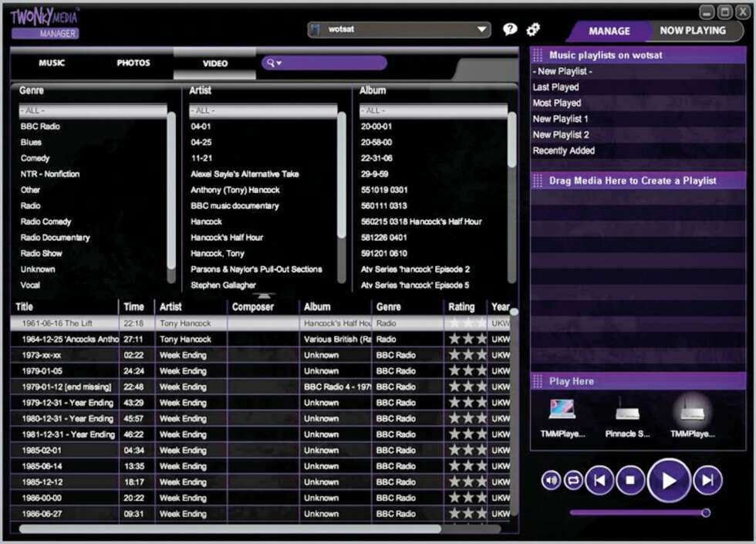Switch to the VIDEO tab

coord(215,63)
